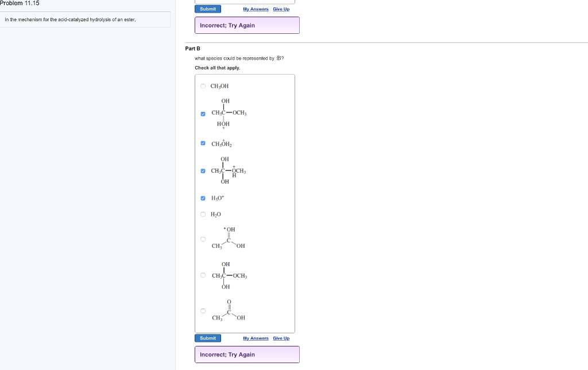
Task: Click the top Give Up link
Action: [281, 9]
